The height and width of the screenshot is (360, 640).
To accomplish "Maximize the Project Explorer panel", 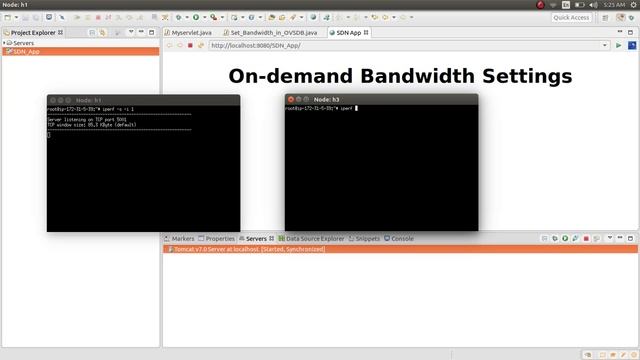I will tap(151, 32).
